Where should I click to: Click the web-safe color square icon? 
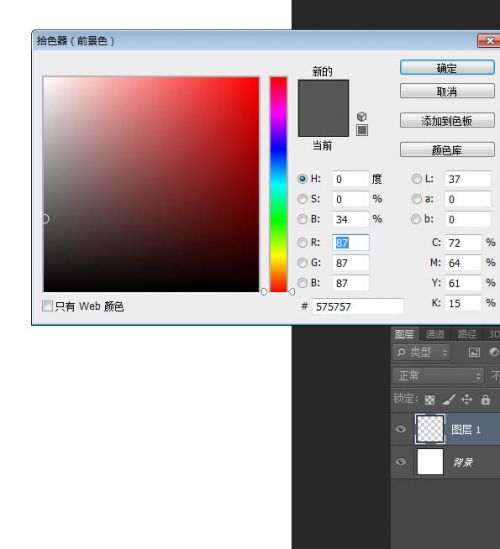pos(362,130)
